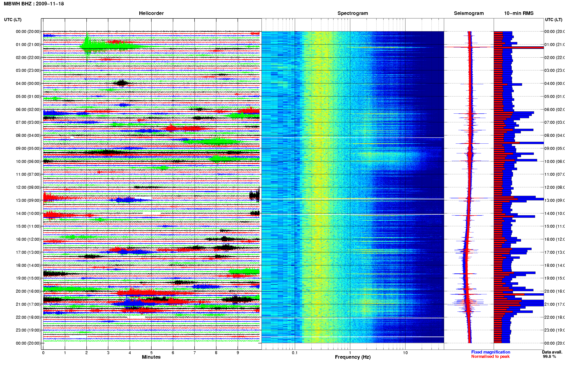This screenshot has height=368, width=588.
Task: Click the right-side 18:00 time label
Action: click(554, 265)
